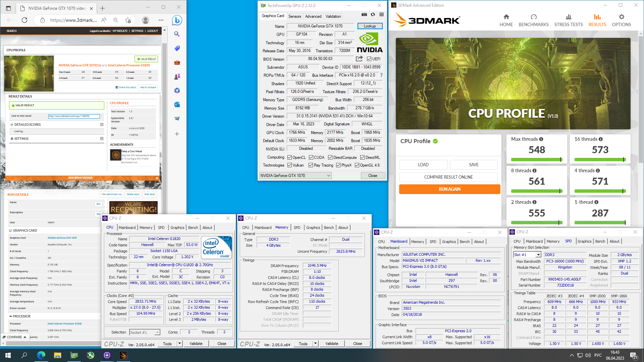
Task: Open the Bing chat icon in Edge
Action: (177, 20)
